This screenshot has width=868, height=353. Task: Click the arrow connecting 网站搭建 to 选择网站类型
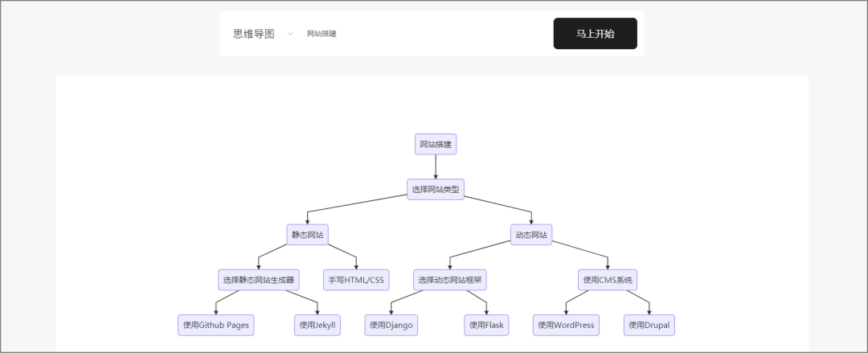(436, 166)
